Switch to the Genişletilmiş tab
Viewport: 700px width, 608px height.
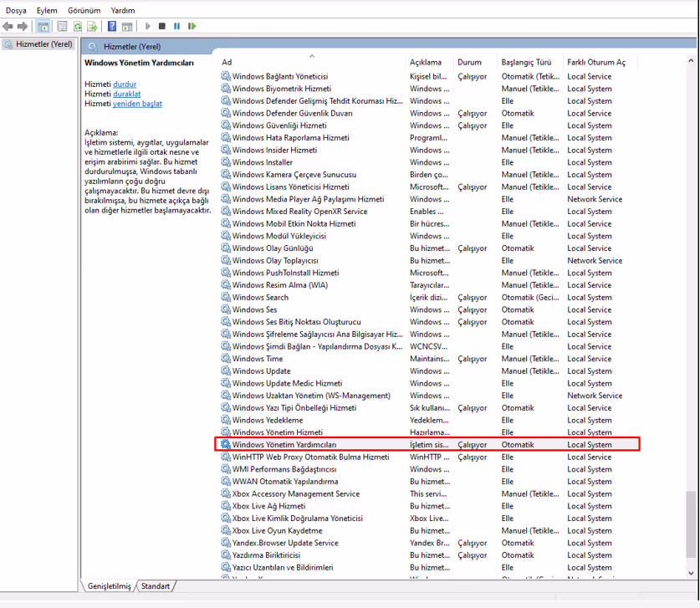[110, 586]
